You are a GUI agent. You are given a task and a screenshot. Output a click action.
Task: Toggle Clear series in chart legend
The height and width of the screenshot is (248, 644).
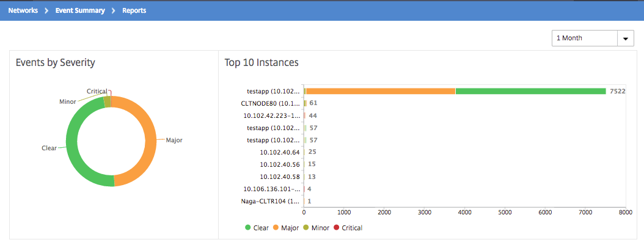[x=257, y=227]
